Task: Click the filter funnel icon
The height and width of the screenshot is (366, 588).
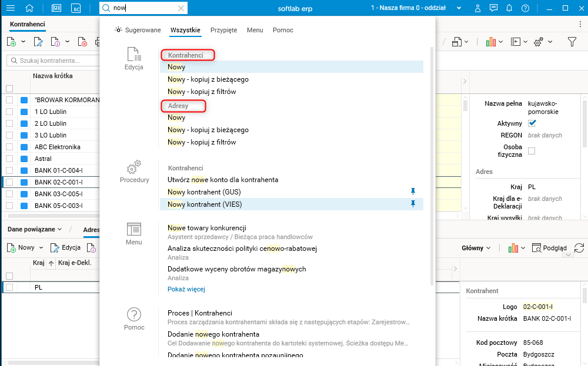Action: [572, 42]
